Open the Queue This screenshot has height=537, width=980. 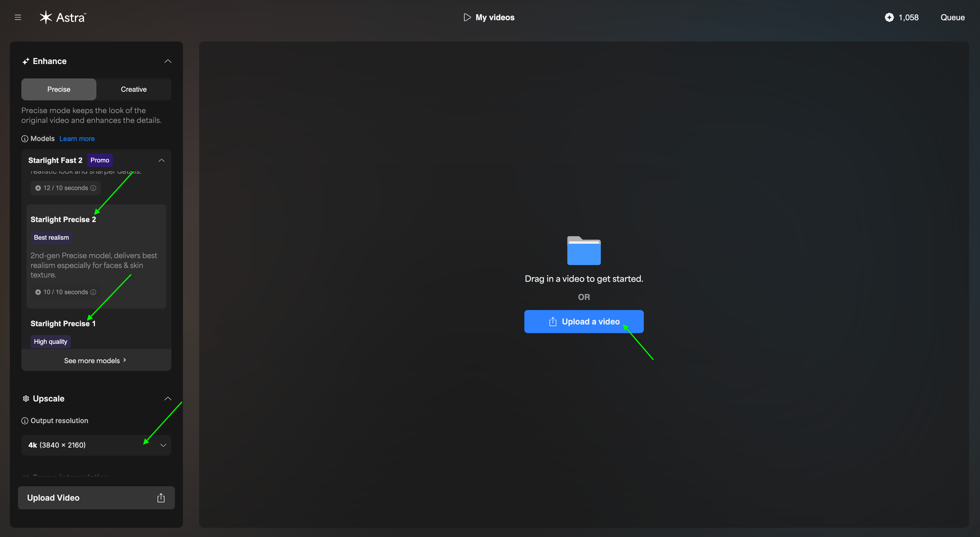(x=952, y=18)
